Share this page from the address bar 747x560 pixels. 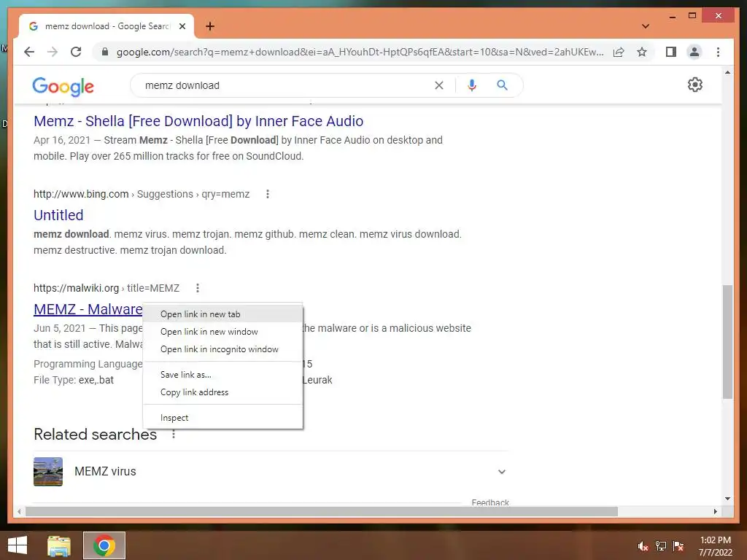[x=619, y=52]
